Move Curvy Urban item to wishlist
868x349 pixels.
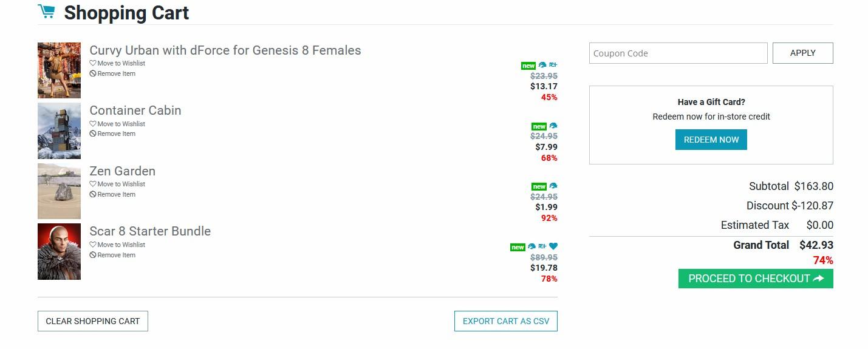pyautogui.click(x=121, y=63)
